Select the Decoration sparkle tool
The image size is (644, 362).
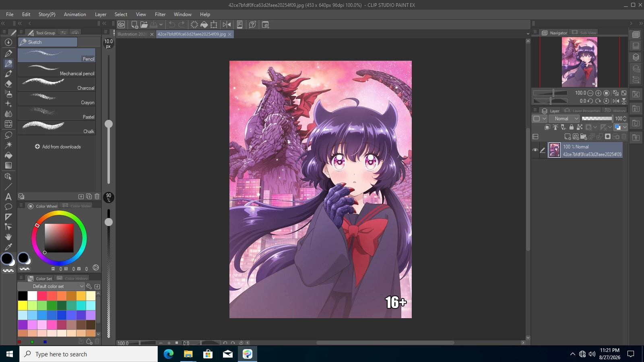point(8,104)
